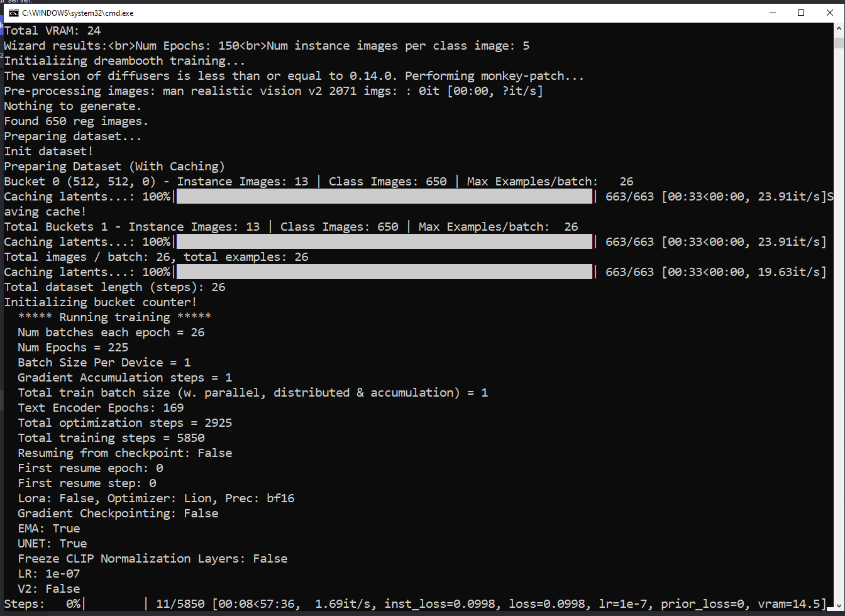Click '***** Running training *****' text
This screenshot has width=845, height=616.
[114, 317]
